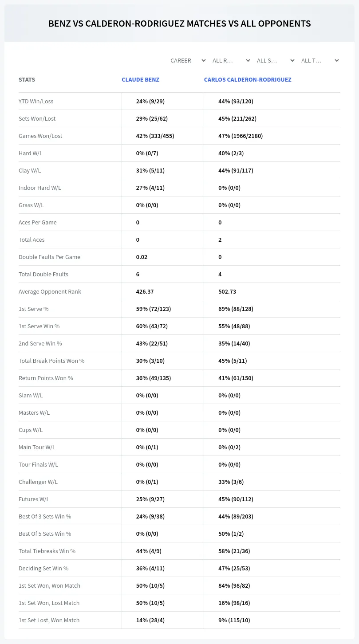
Task: Click Calderon-Rodriguez's Games Won/Lost 47% value
Action: (241, 136)
